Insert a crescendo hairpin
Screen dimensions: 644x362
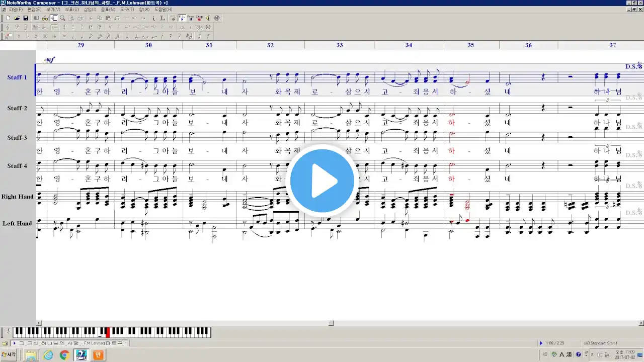tap(137, 27)
